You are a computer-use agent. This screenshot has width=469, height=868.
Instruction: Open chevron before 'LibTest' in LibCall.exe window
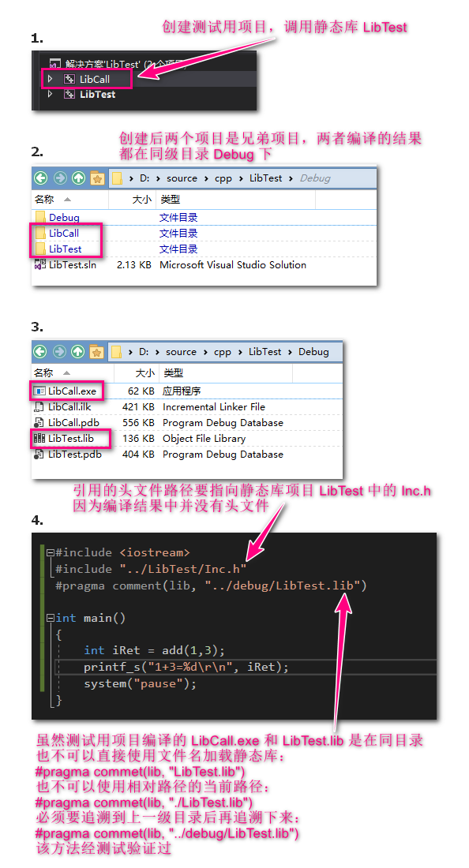[240, 352]
